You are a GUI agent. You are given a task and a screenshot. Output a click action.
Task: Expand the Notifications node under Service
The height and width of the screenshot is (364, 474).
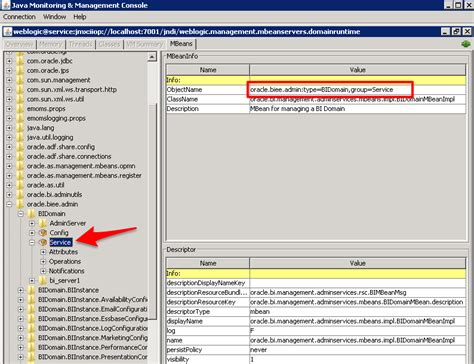point(43,271)
